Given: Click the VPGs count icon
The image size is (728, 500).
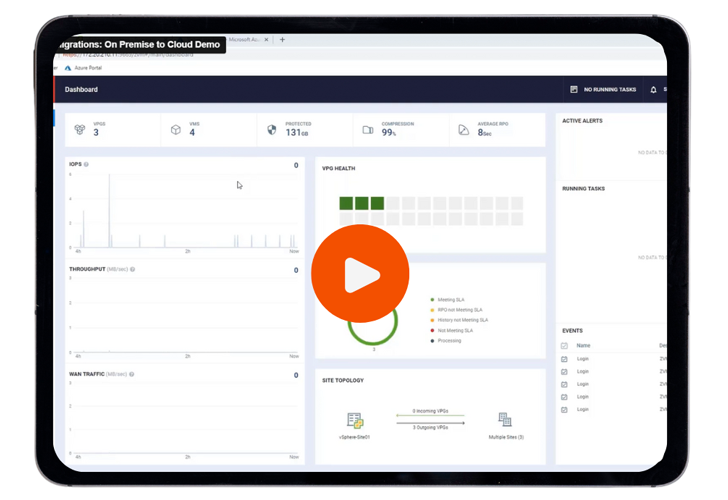Looking at the screenshot, I should pos(80,130).
